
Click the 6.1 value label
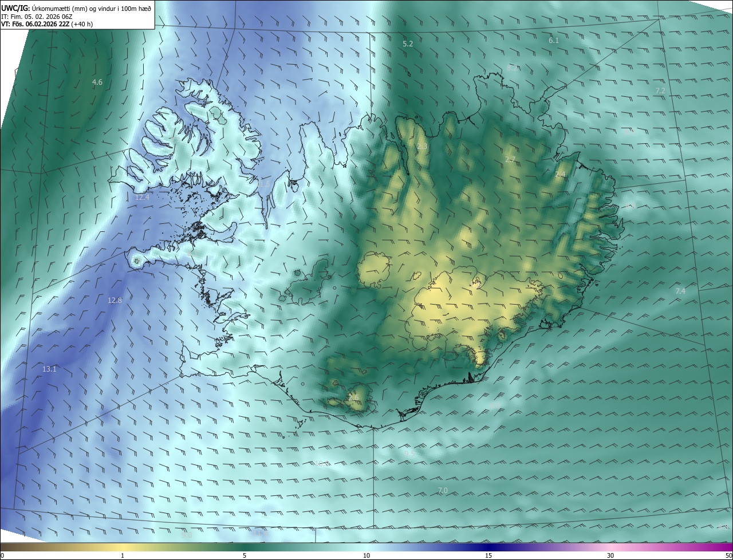(x=553, y=41)
